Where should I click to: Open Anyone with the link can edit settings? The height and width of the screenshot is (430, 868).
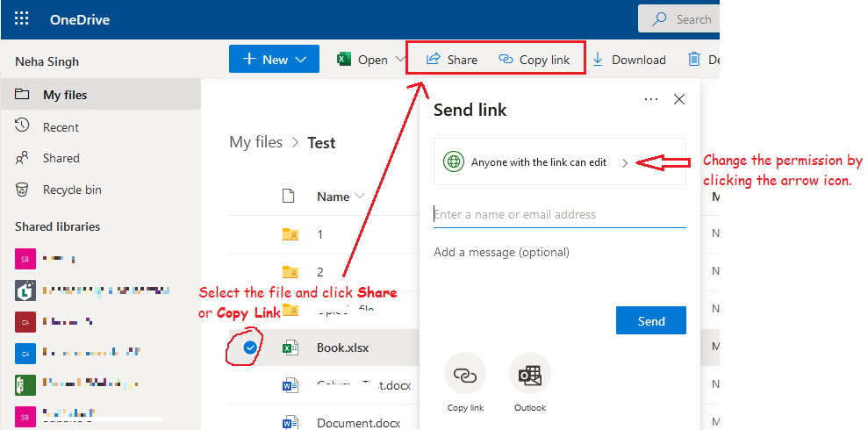pyautogui.click(x=560, y=161)
